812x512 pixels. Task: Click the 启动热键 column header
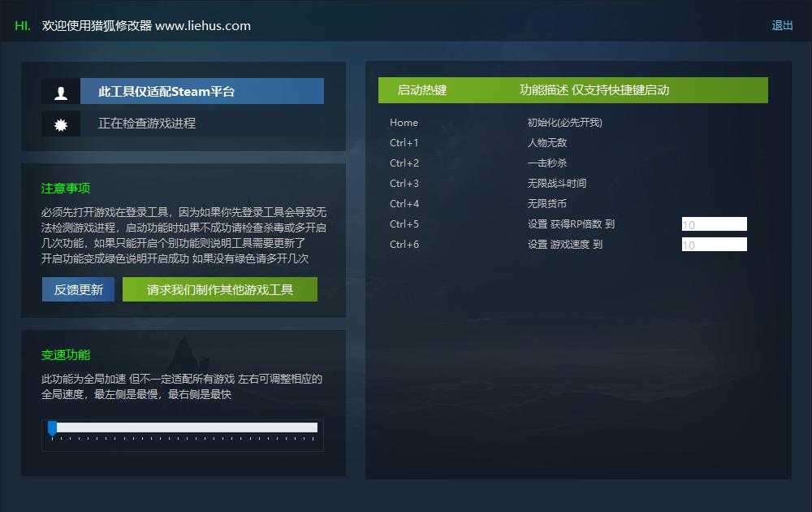tap(421, 90)
